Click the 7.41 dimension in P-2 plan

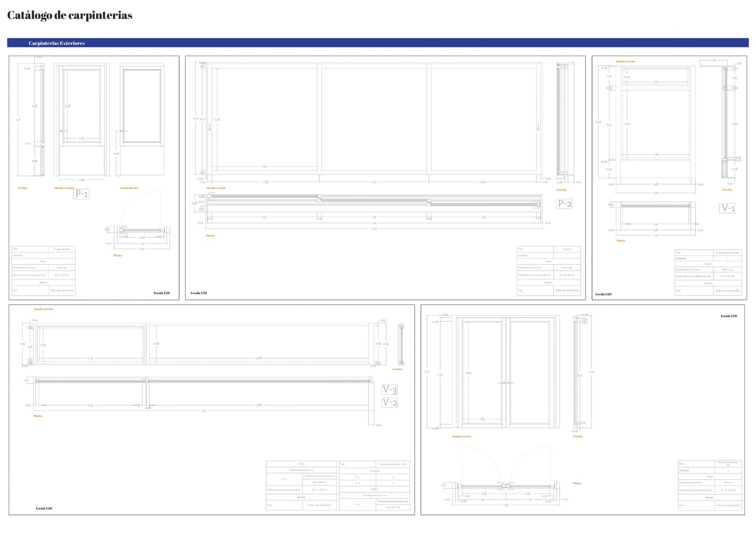tap(374, 223)
